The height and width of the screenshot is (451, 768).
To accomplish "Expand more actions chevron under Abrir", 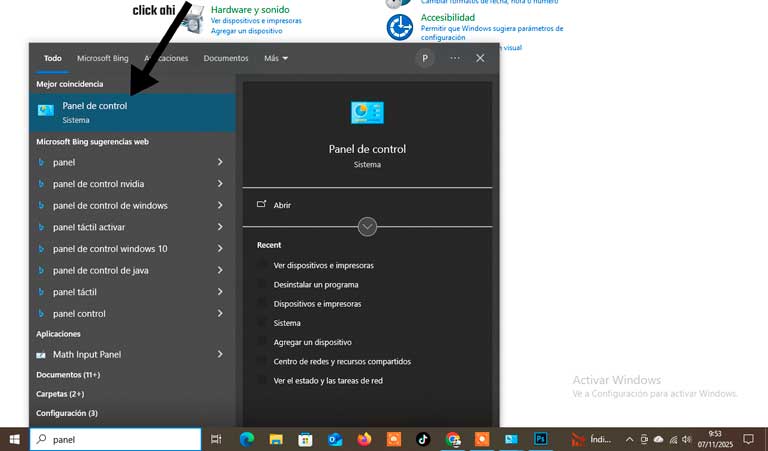I will [367, 227].
